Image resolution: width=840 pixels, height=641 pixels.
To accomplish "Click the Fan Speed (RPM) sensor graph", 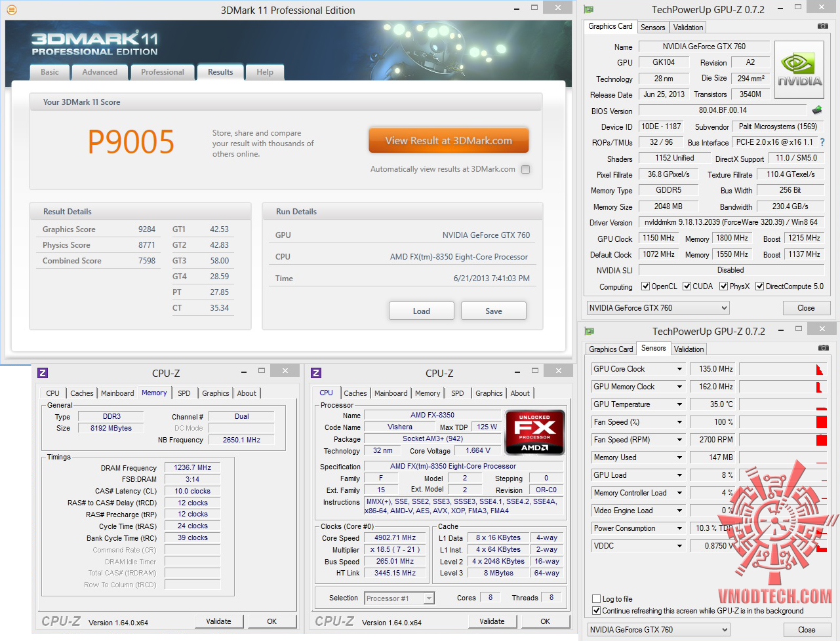I will 783,440.
